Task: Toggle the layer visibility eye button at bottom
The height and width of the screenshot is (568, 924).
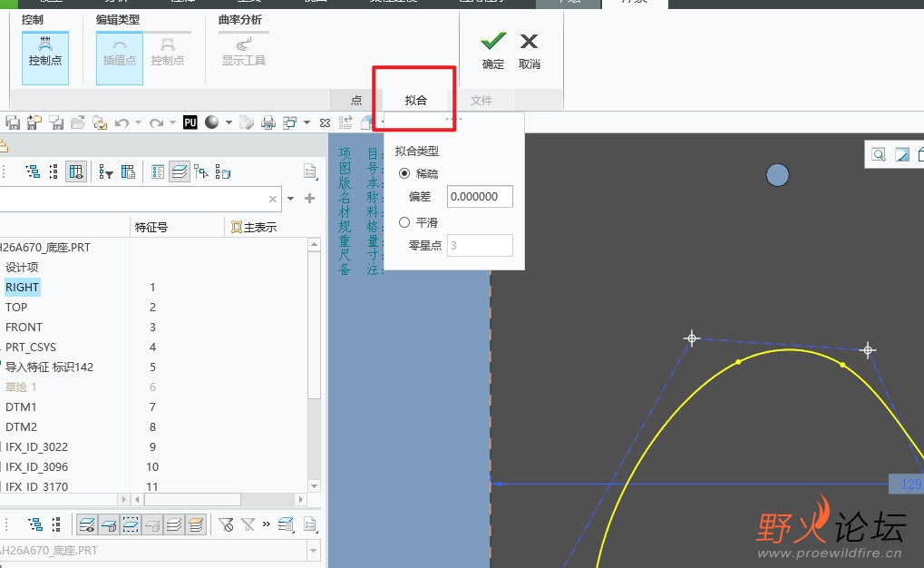Action: click(87, 524)
